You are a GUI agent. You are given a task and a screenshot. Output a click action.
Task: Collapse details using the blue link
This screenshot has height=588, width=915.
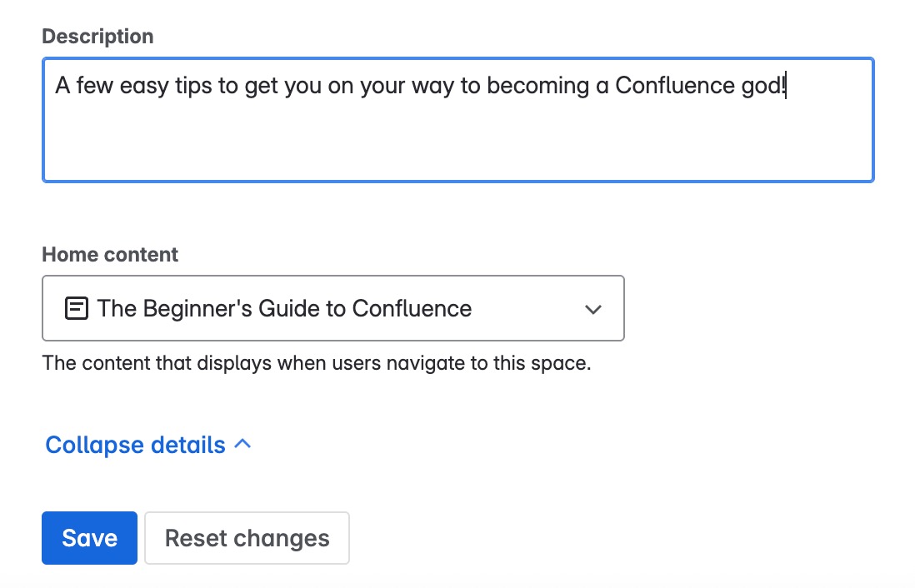[136, 445]
